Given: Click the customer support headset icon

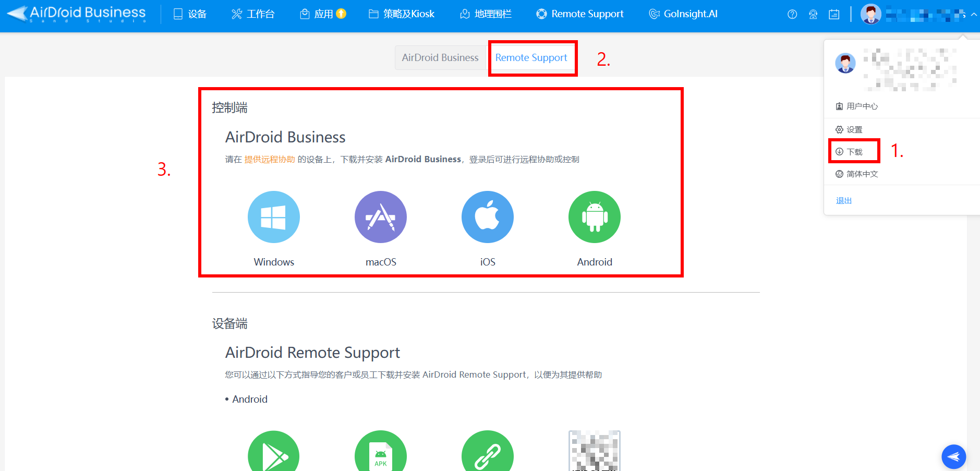Looking at the screenshot, I should pos(813,15).
